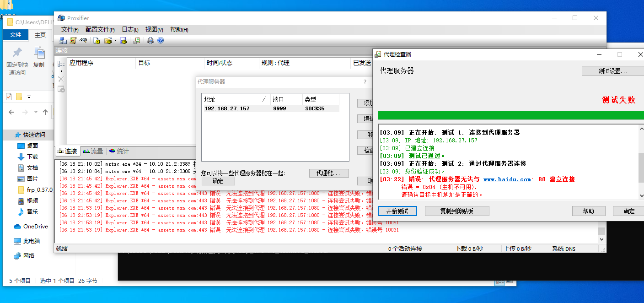Click the Save Profile floppy icon
Image resolution: width=644 pixels, height=303 pixels.
point(123,40)
